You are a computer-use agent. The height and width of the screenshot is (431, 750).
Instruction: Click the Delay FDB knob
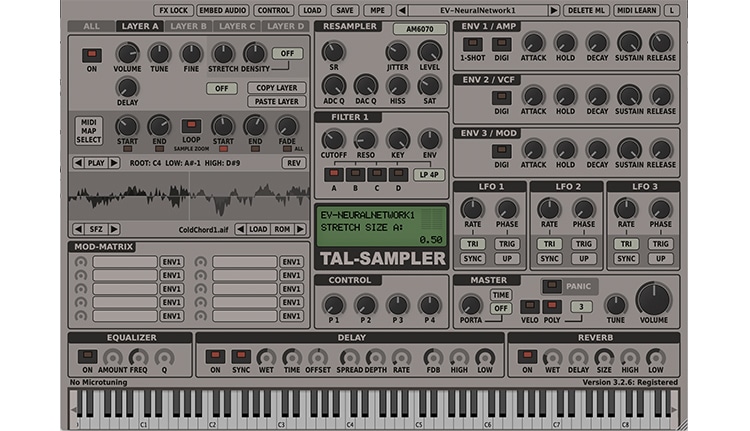433,358
